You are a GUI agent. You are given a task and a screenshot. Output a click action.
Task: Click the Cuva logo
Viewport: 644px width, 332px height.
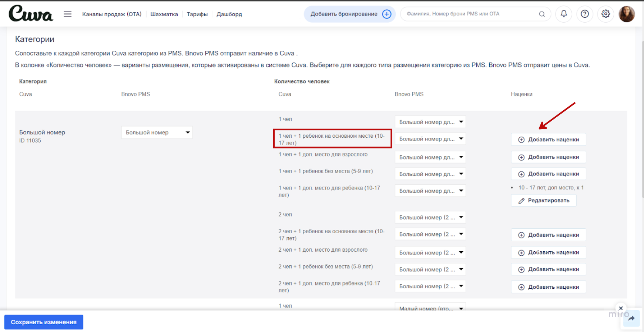point(31,14)
